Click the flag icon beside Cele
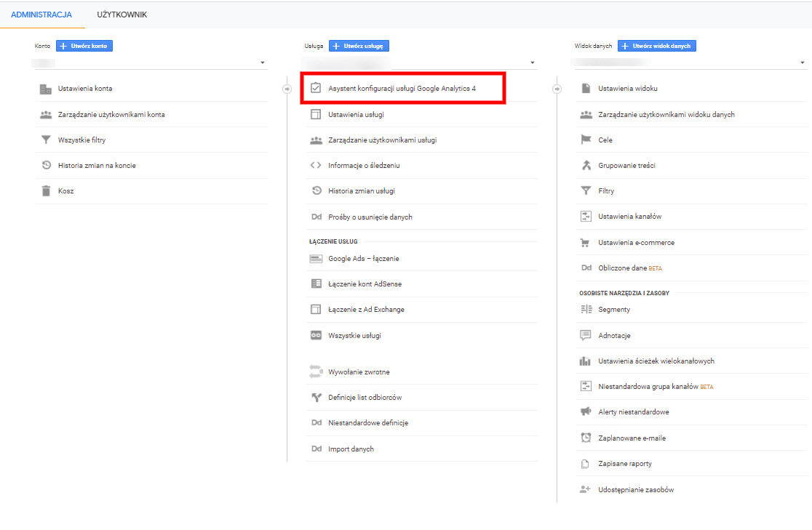 586,140
